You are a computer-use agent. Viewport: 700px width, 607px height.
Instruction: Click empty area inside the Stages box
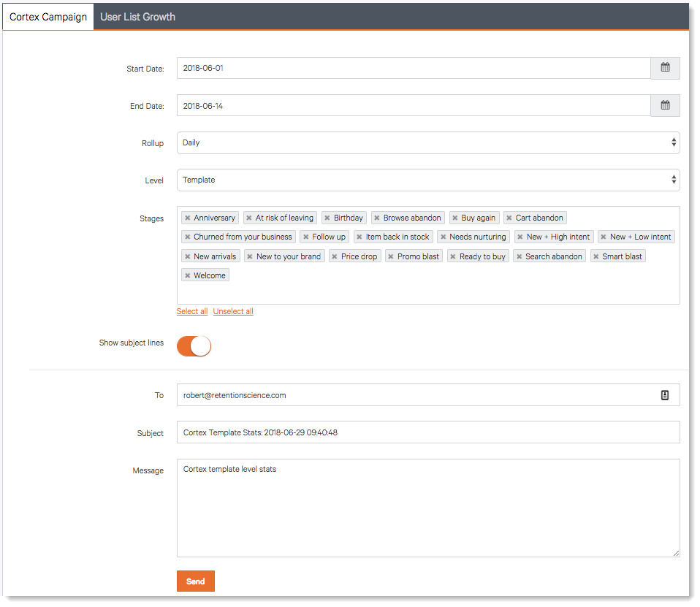(428, 292)
